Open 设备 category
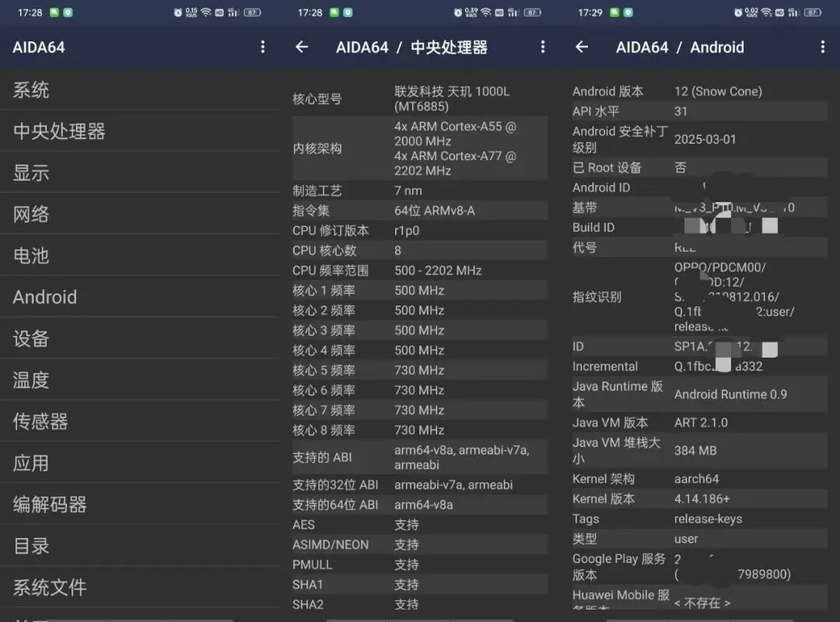 tap(140, 338)
